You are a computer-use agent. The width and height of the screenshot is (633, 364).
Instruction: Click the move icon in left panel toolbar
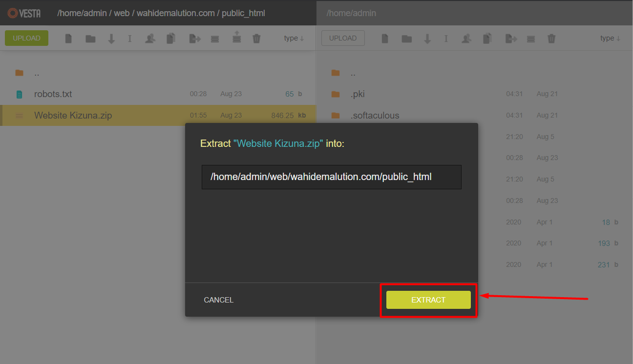[x=195, y=39]
